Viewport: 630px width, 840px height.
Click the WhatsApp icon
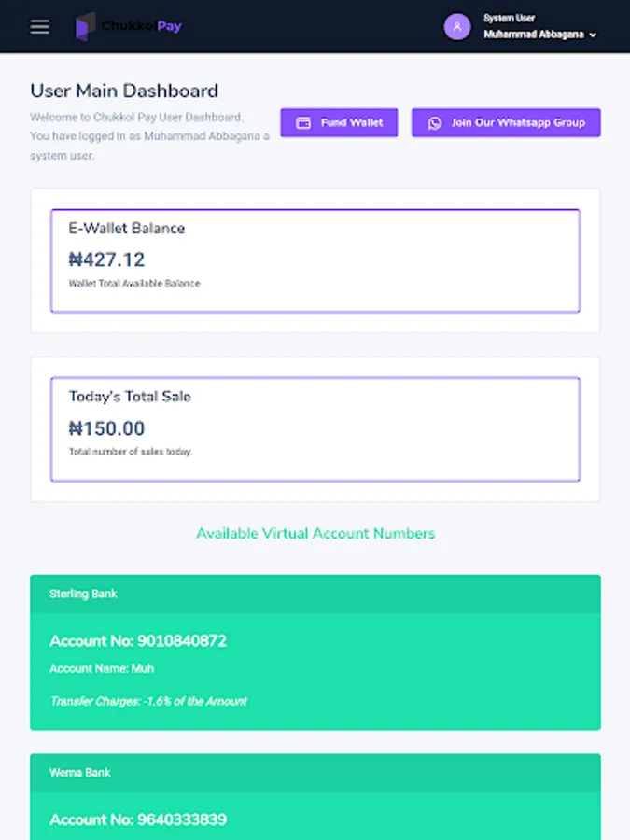pyautogui.click(x=434, y=123)
